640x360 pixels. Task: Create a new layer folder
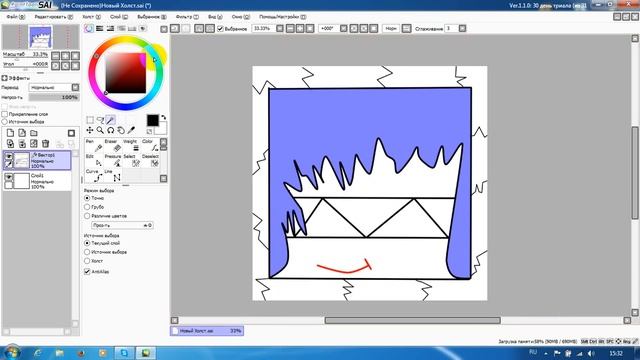click(x=34, y=133)
